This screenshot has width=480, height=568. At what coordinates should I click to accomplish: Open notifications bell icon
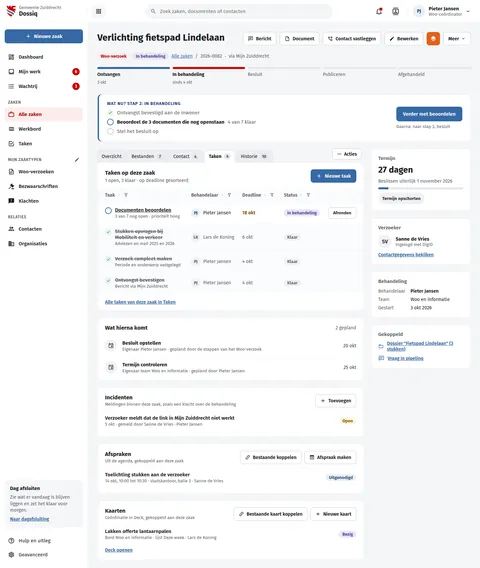379,12
